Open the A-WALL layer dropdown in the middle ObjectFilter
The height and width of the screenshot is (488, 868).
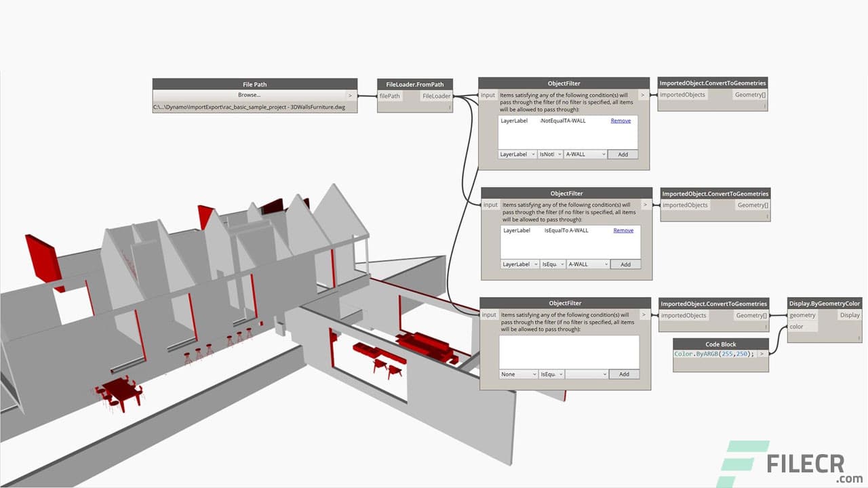point(587,264)
